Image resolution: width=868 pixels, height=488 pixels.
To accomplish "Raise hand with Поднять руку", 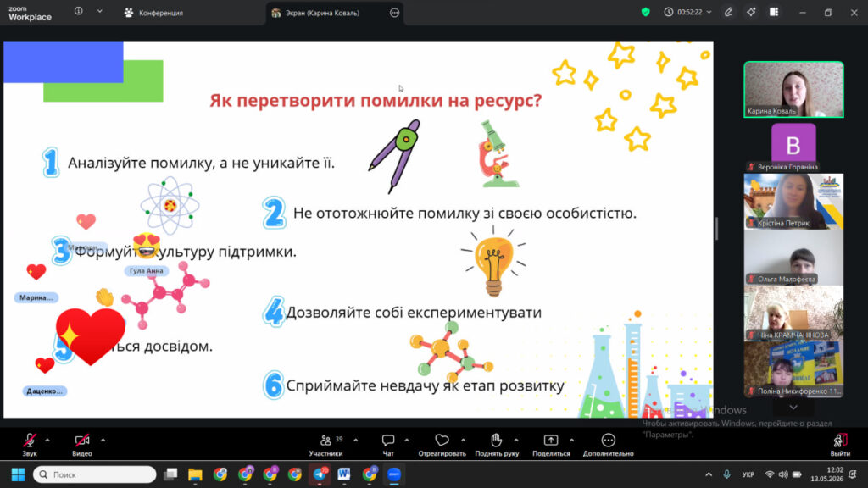I will coord(497,444).
